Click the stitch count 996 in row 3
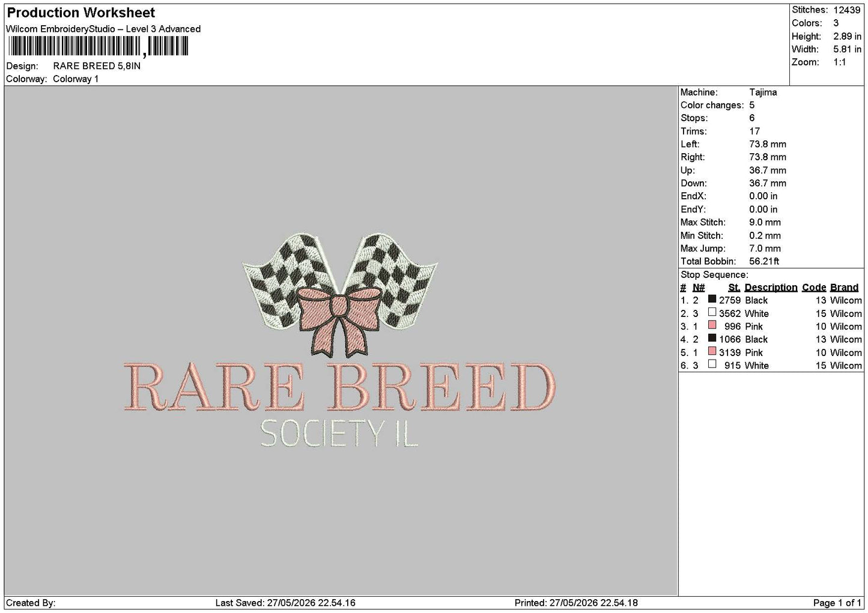868x613 pixels. (733, 327)
